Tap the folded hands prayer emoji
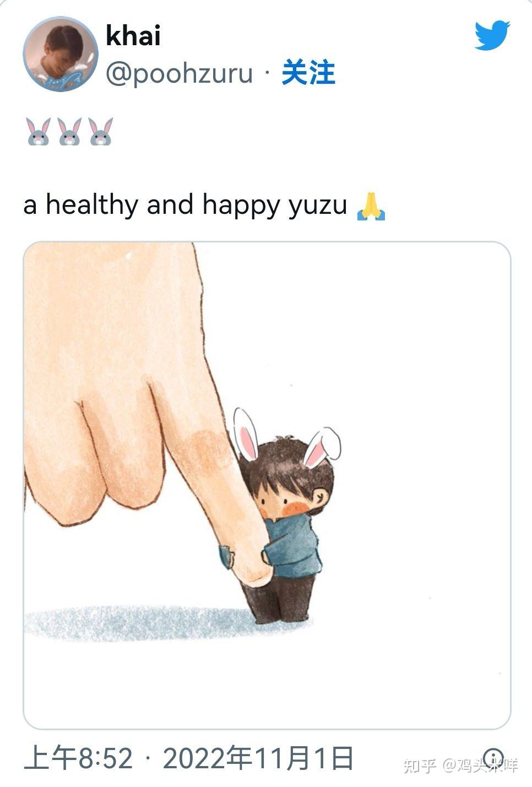This screenshot has height=787, width=532. click(371, 206)
